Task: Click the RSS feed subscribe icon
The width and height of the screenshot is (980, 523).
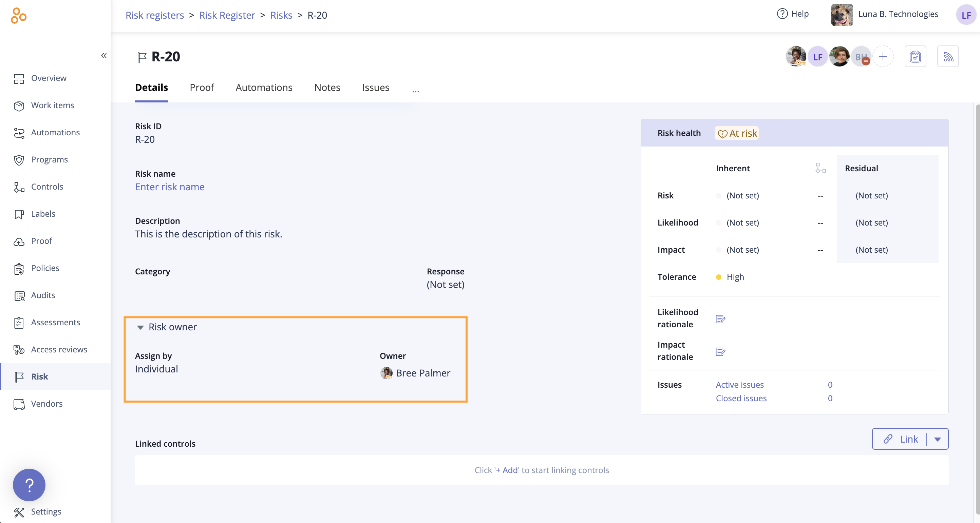Action: point(948,57)
